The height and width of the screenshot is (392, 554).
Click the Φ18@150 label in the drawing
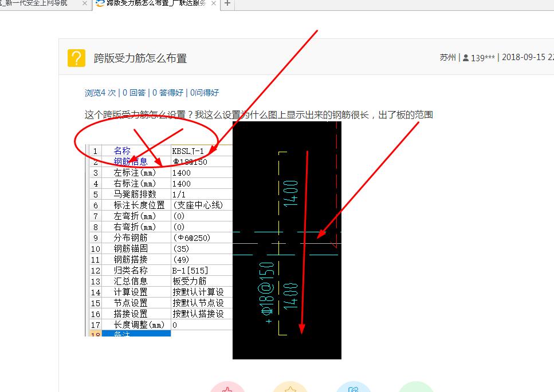tap(268, 288)
